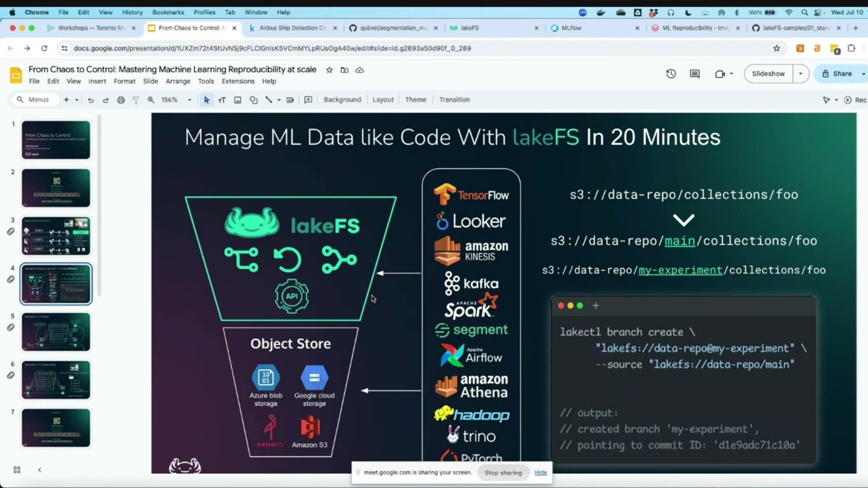This screenshot has width=868, height=488.
Task: Click the presentation title text
Action: pos(172,69)
